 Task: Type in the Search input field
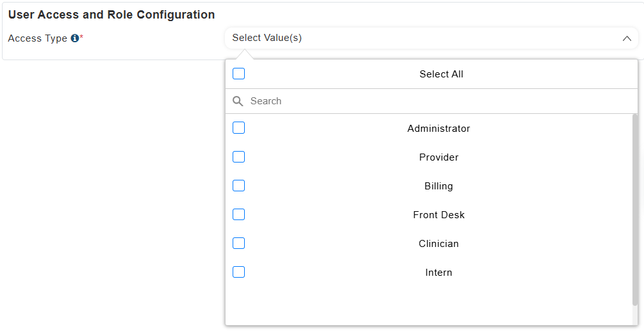pyautogui.click(x=436, y=101)
